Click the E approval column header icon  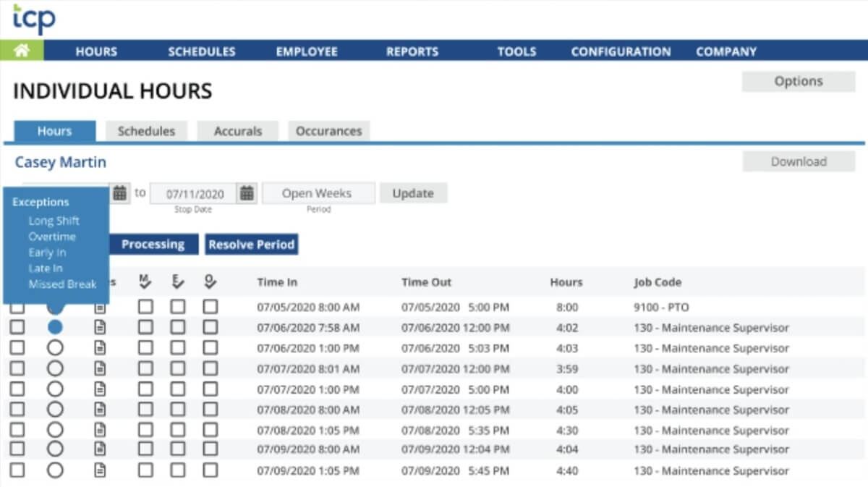click(x=178, y=283)
